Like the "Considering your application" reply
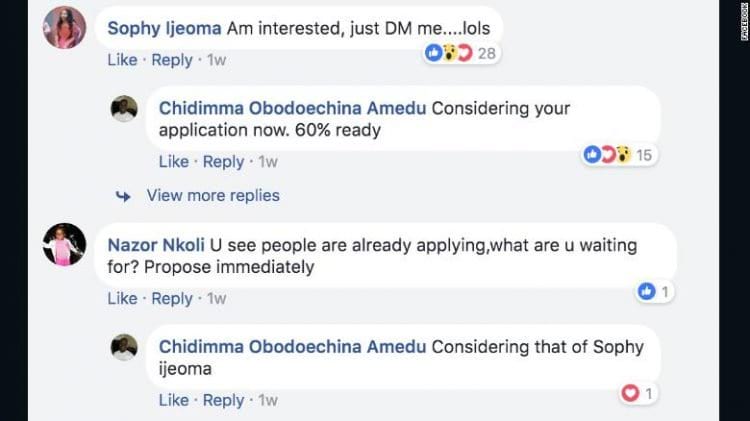 [x=174, y=162]
